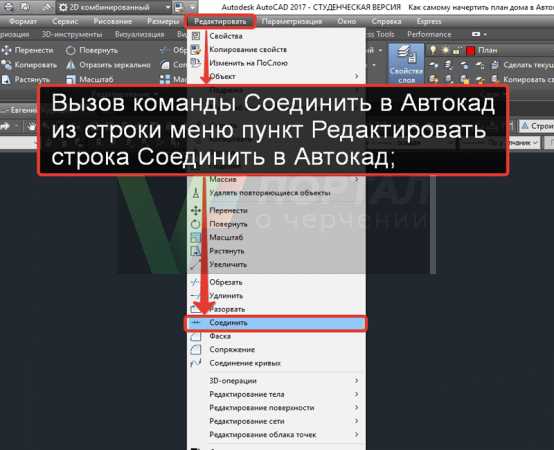Click the Повернуть ribbon tool
The height and width of the screenshot is (450, 554).
92,51
